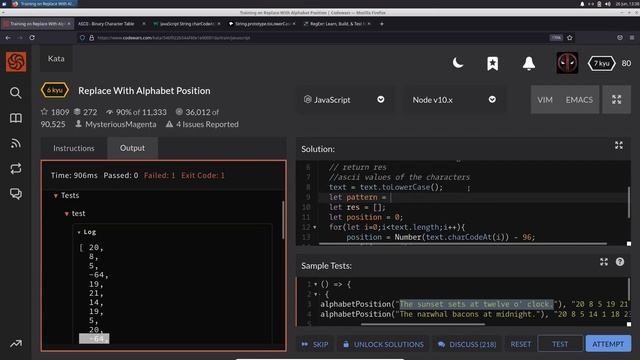Image resolution: width=640 pixels, height=360 pixels.
Task: Open the notifications bell
Action: [529, 63]
